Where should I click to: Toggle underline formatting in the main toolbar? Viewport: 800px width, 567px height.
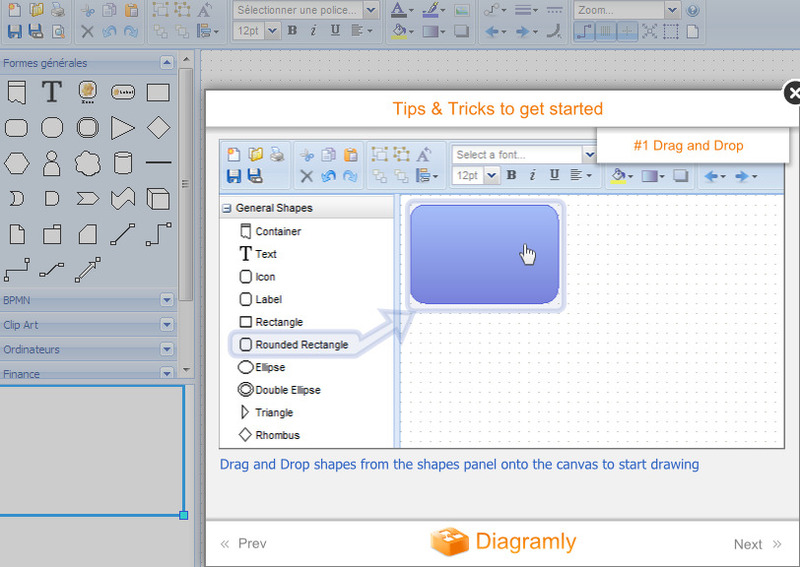click(335, 31)
